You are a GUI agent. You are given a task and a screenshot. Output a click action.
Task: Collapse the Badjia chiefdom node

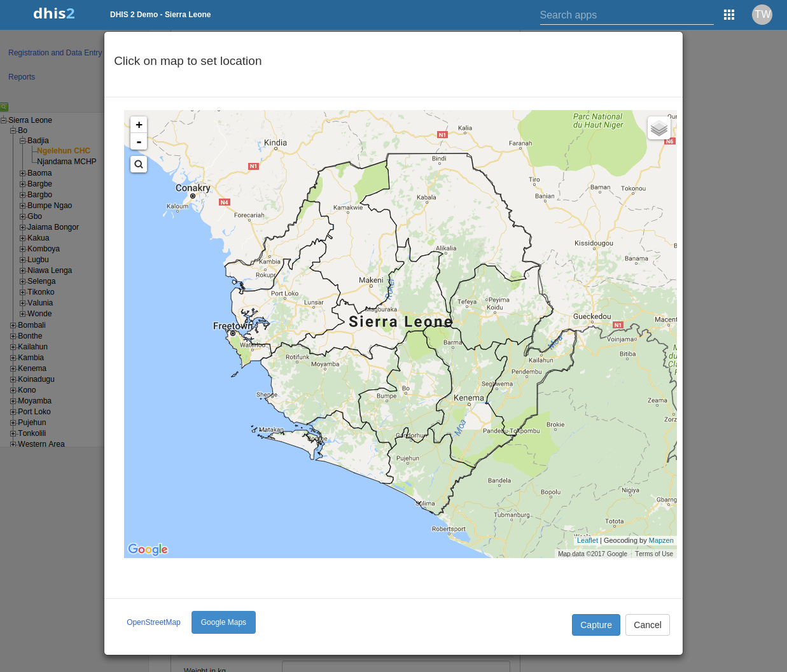tap(22, 141)
